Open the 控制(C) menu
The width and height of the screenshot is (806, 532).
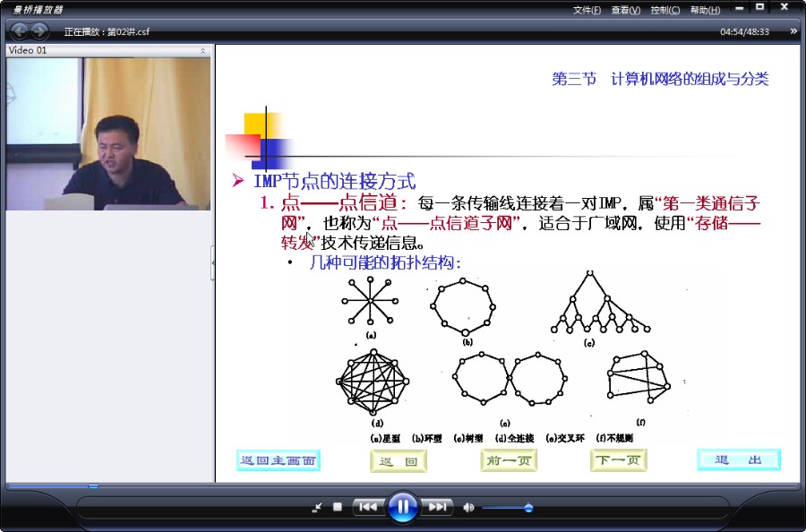pos(665,10)
